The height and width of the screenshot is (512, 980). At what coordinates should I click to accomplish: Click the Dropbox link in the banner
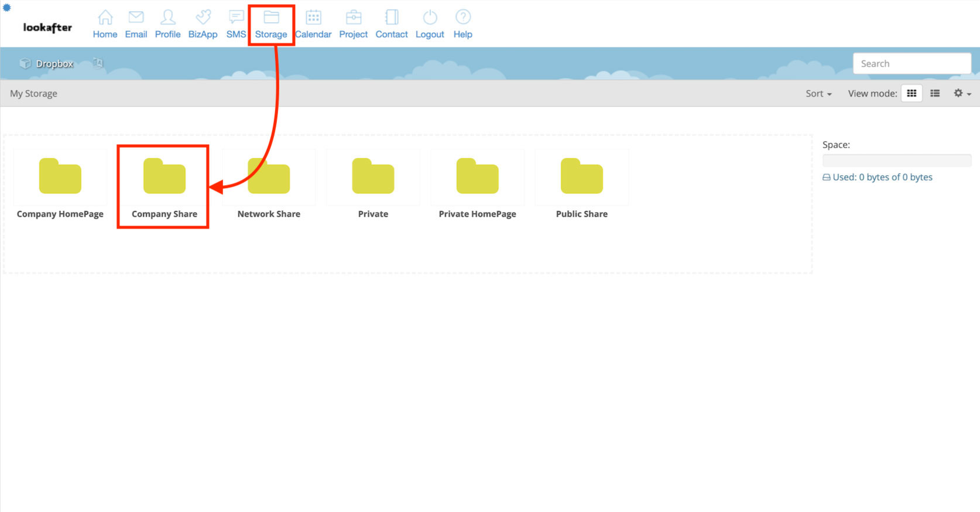point(54,64)
